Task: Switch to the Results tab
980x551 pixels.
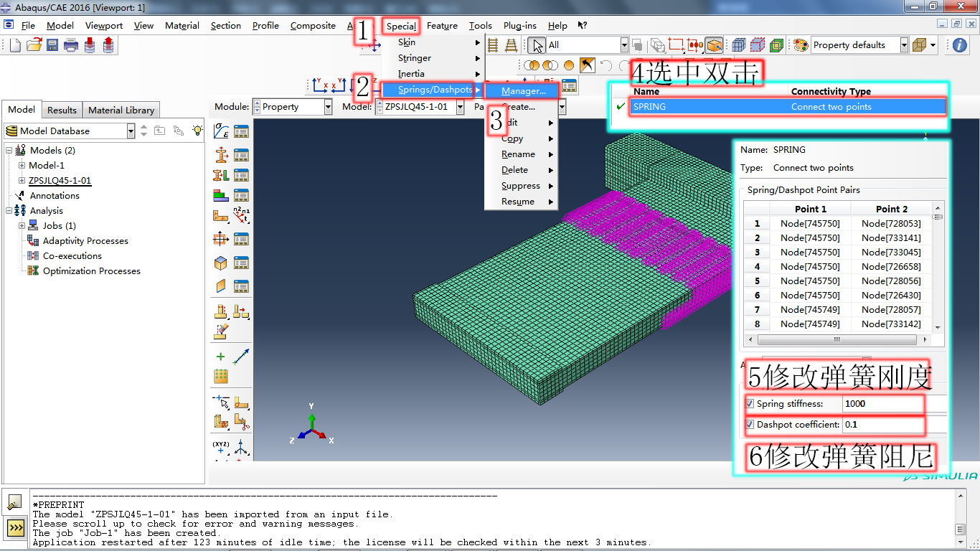Action: 62,110
